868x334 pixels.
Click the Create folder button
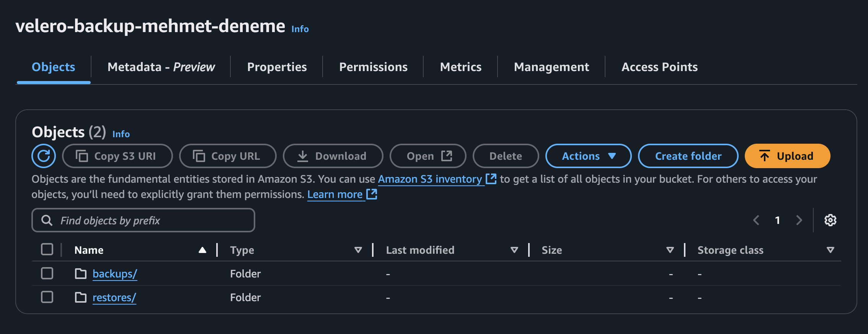[x=688, y=156]
